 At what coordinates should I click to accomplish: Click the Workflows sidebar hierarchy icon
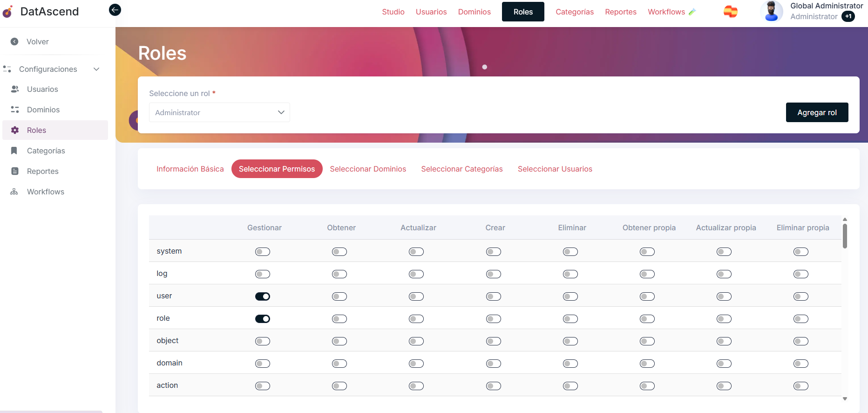14,192
